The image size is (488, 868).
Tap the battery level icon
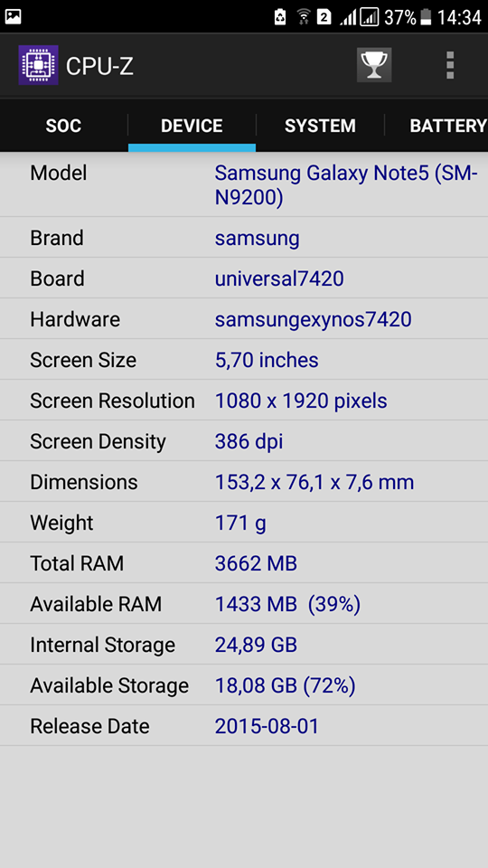click(426, 17)
